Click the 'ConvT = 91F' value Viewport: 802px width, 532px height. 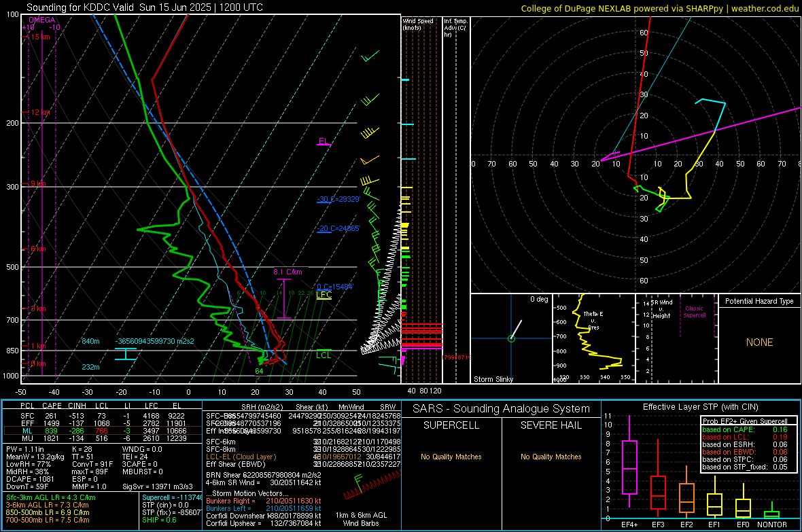tap(92, 465)
